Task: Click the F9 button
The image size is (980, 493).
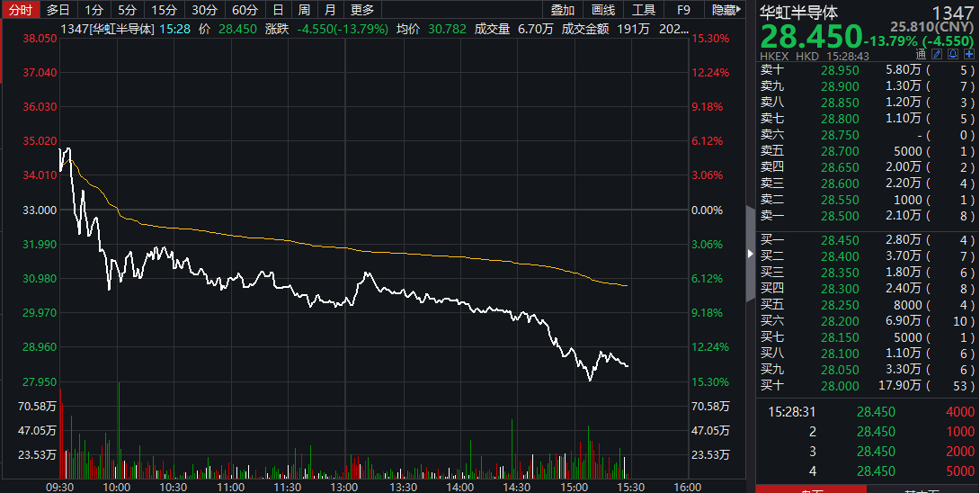Action: coord(683,9)
